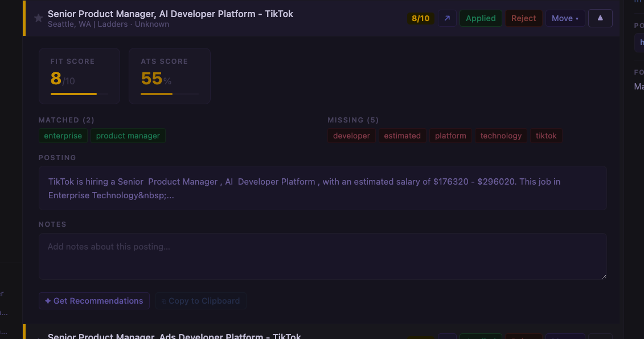644x339 pixels.
Task: Click the TikTok posting description text box
Action: [322, 188]
